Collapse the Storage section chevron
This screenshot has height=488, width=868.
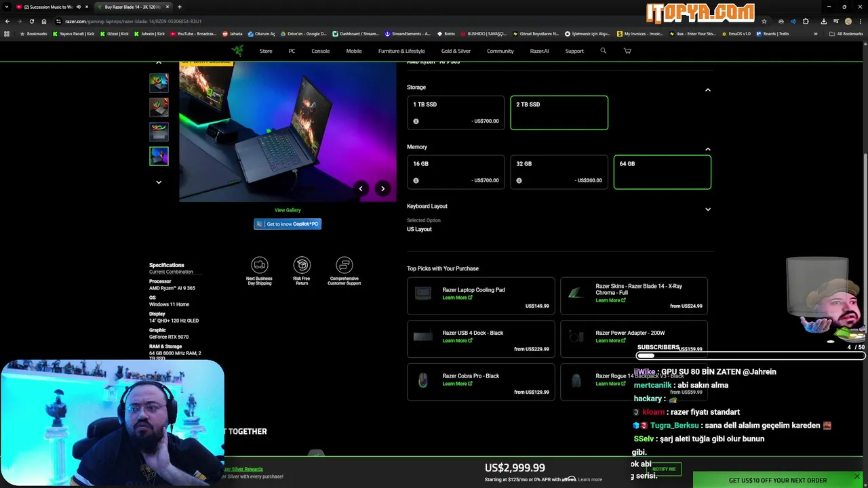(707, 89)
